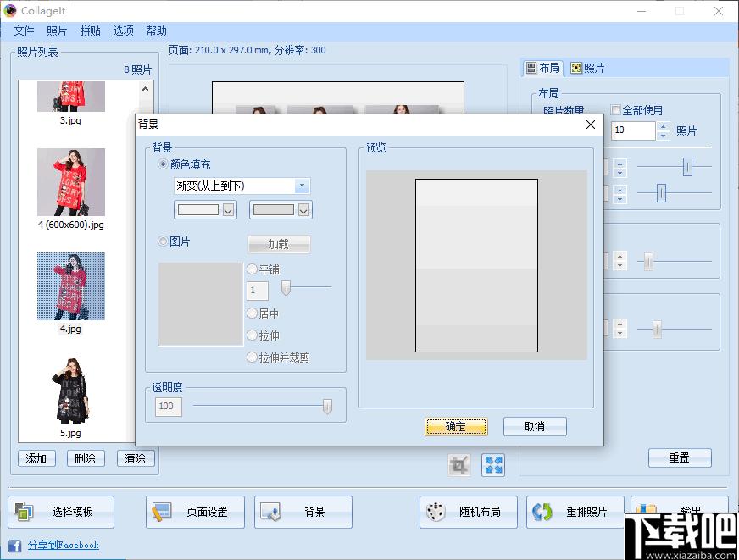This screenshot has height=560, width=739.
Task: Click the top slider in layout panel
Action: click(687, 167)
